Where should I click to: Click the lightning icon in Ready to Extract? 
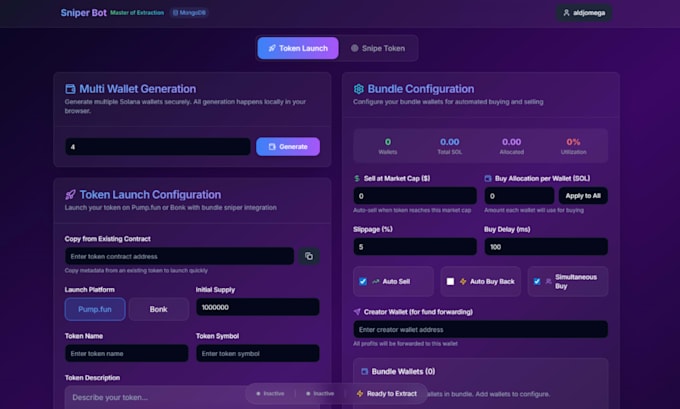tap(360, 393)
